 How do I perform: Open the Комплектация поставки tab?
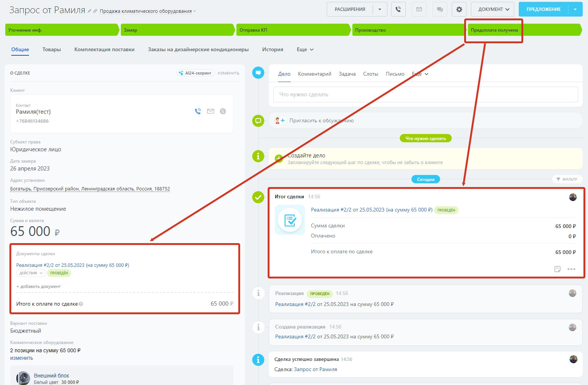104,49
